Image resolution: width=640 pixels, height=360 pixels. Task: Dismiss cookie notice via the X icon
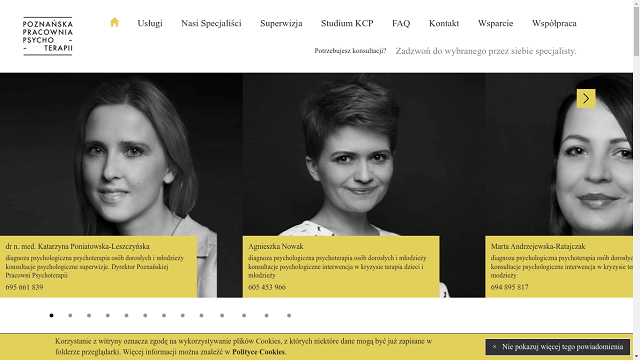[x=494, y=347]
